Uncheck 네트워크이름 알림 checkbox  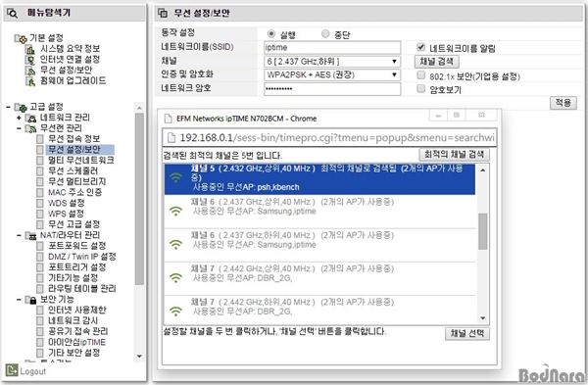tap(420, 47)
